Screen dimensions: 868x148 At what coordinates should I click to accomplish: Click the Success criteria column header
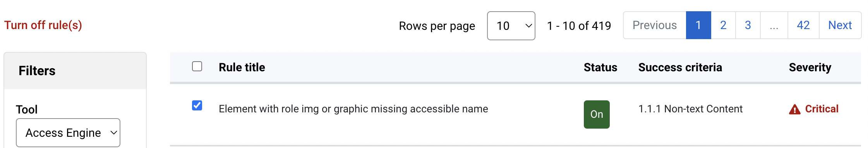pos(680,67)
